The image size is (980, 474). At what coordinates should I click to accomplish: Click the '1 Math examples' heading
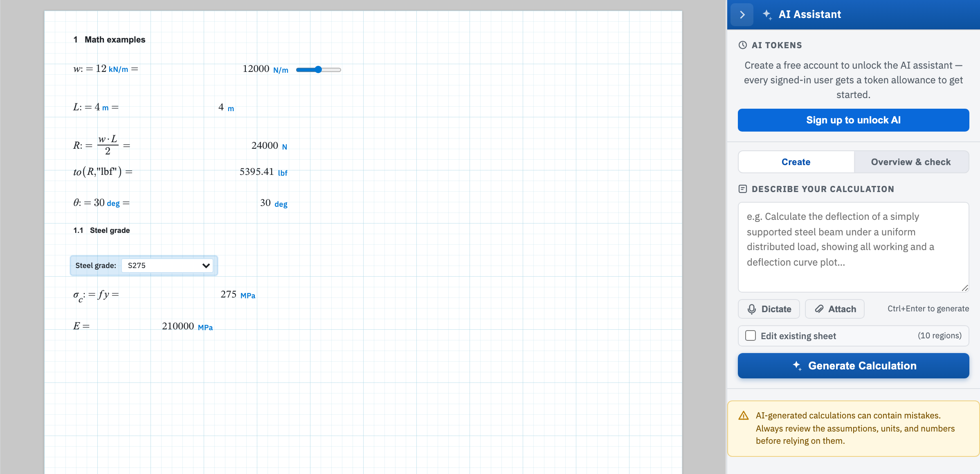pos(109,40)
